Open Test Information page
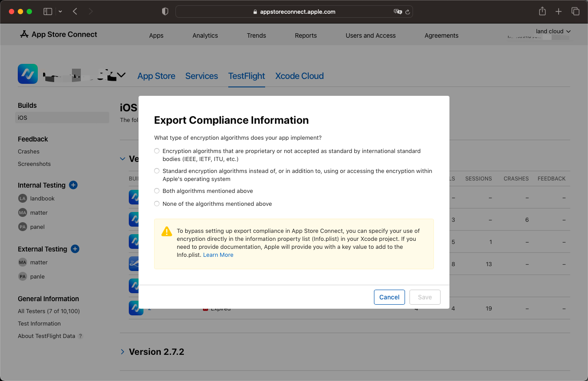This screenshot has height=381, width=588. pos(39,323)
